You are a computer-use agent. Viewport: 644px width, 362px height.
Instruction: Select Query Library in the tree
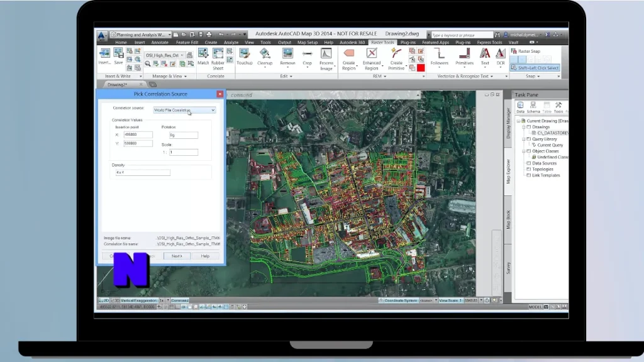[545, 139]
